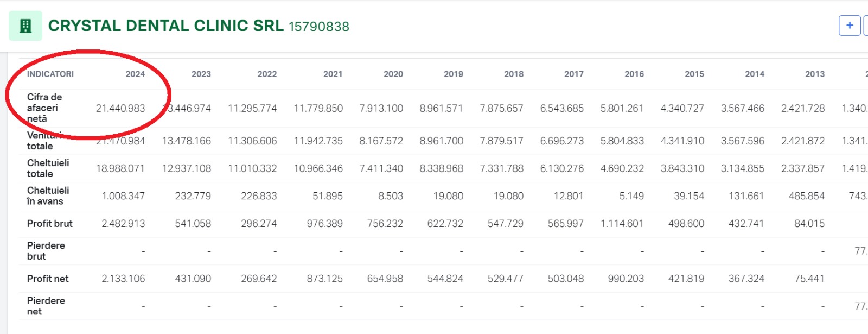Select the 2.133.106 net profit value

123,279
